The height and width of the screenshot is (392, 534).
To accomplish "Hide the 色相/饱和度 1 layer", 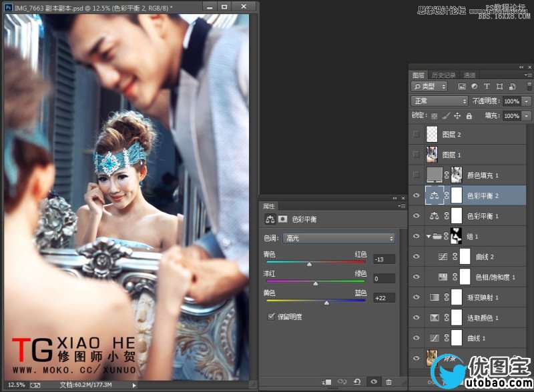I will 416,277.
